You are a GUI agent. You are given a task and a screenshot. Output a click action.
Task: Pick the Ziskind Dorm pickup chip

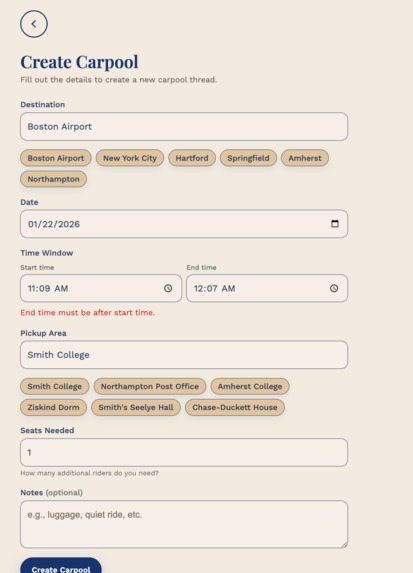pyautogui.click(x=53, y=407)
